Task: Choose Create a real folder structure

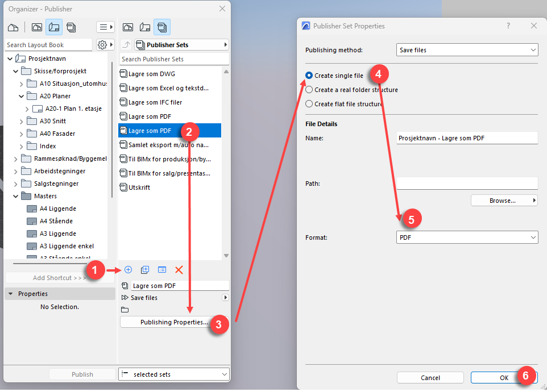Action: [x=309, y=90]
